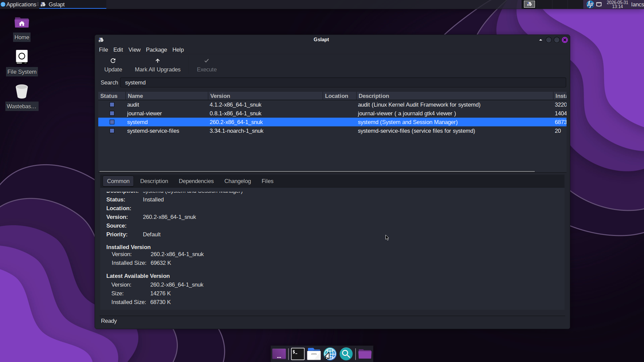Sort packages by the Version column header
Viewport: 644px width, 362px height.
tap(265, 96)
